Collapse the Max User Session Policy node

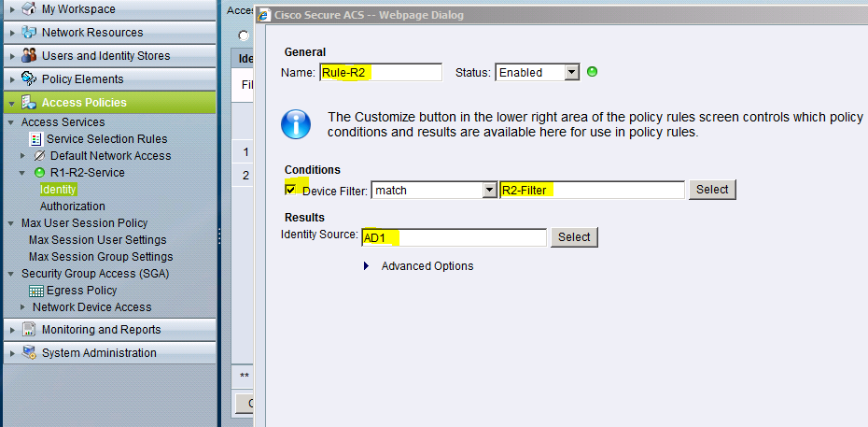[x=10, y=223]
